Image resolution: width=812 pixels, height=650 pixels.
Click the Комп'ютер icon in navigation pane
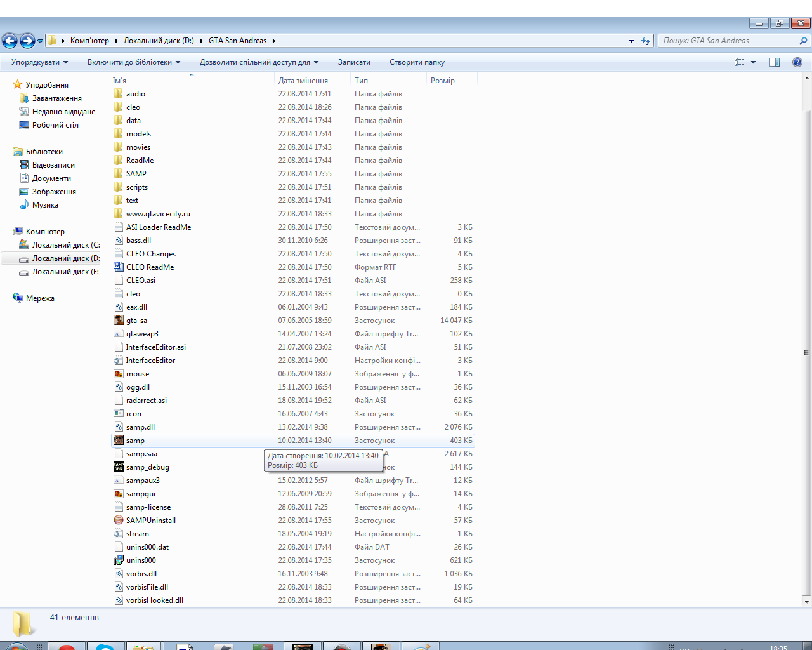click(x=18, y=232)
